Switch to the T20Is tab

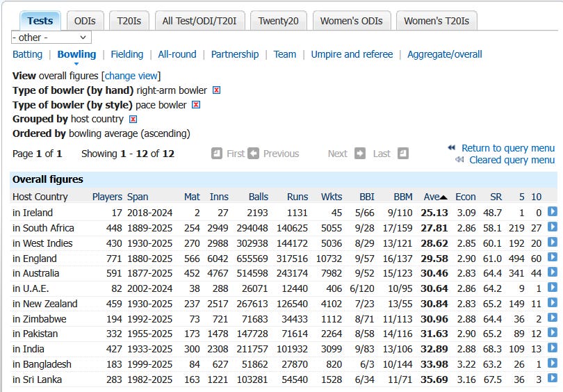129,21
